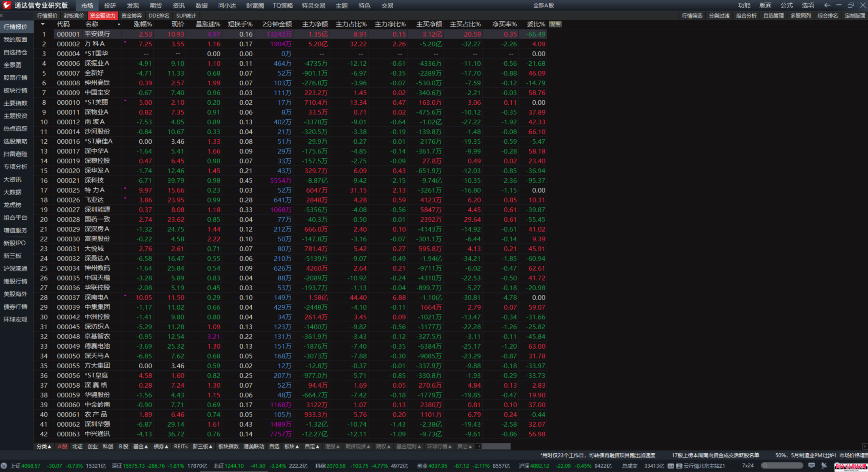
Task: Expand the 分类 dropdown in bottom bar
Action: (44, 447)
